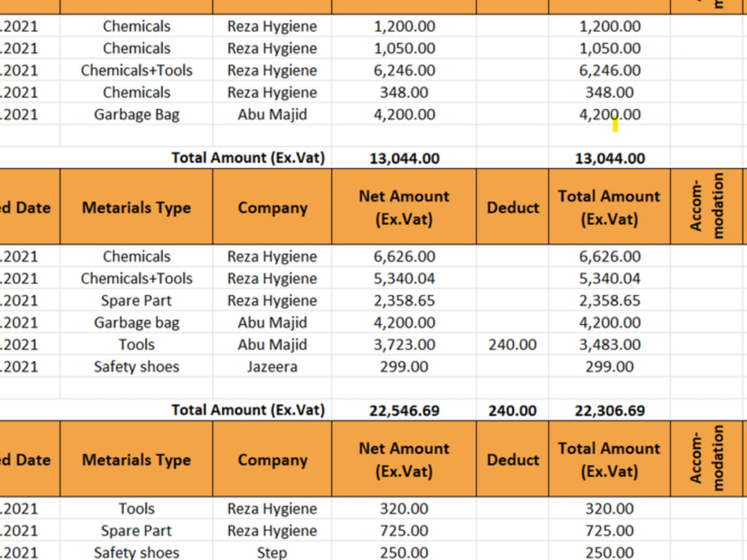Click the 22,306.69 total cell
The image size is (747, 560).
pos(610,411)
